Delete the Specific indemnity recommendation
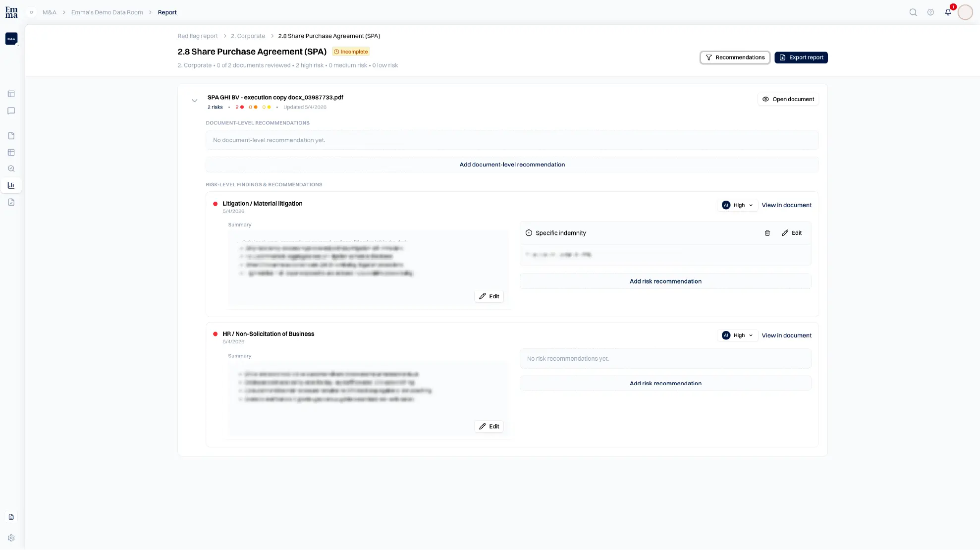 click(767, 233)
